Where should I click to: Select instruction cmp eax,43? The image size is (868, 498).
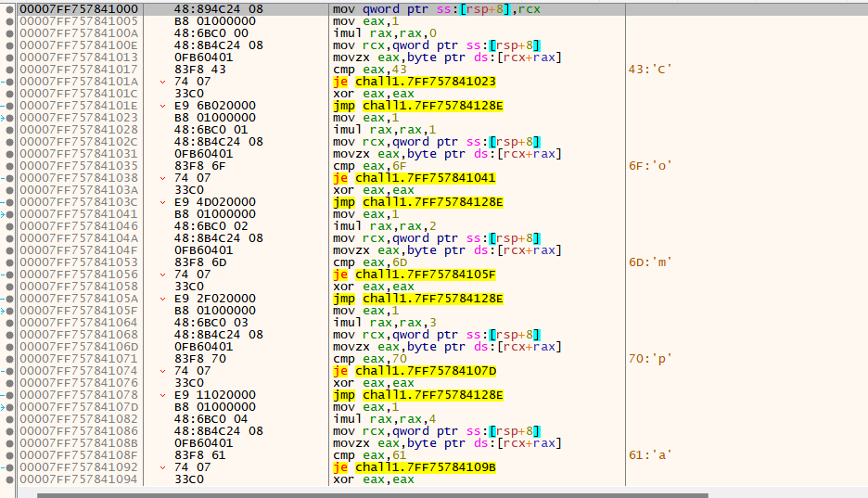click(x=370, y=70)
